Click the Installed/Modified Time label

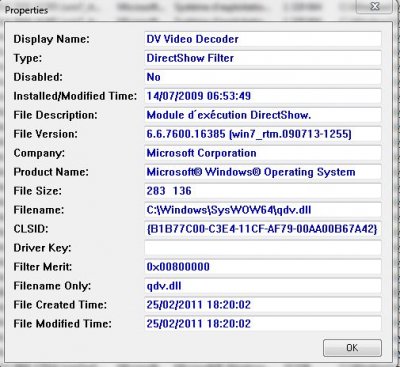[x=75, y=96]
